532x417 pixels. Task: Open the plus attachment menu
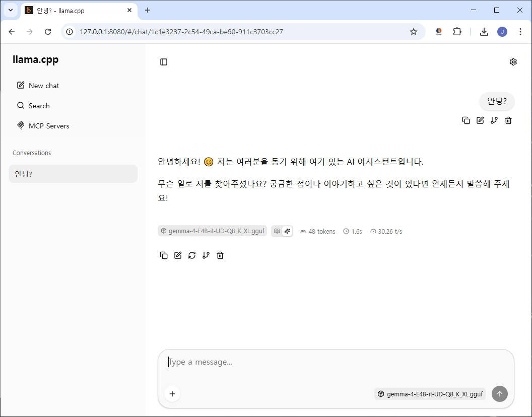point(172,394)
